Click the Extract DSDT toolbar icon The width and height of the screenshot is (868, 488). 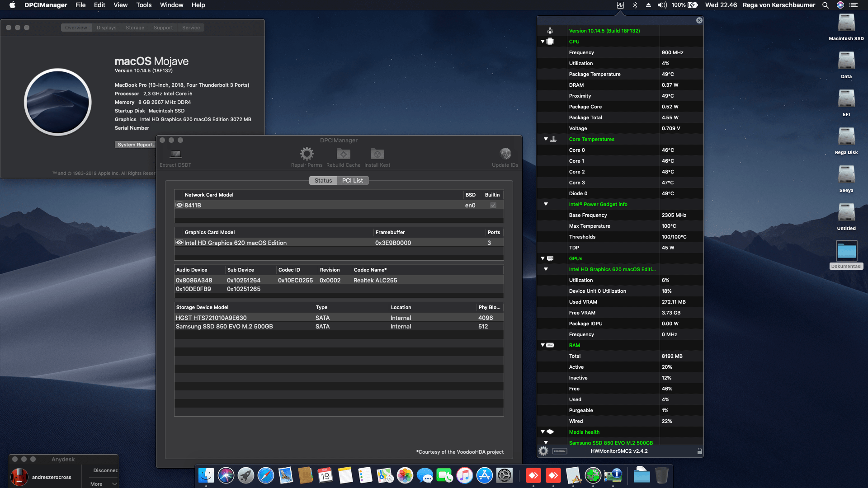point(175,154)
